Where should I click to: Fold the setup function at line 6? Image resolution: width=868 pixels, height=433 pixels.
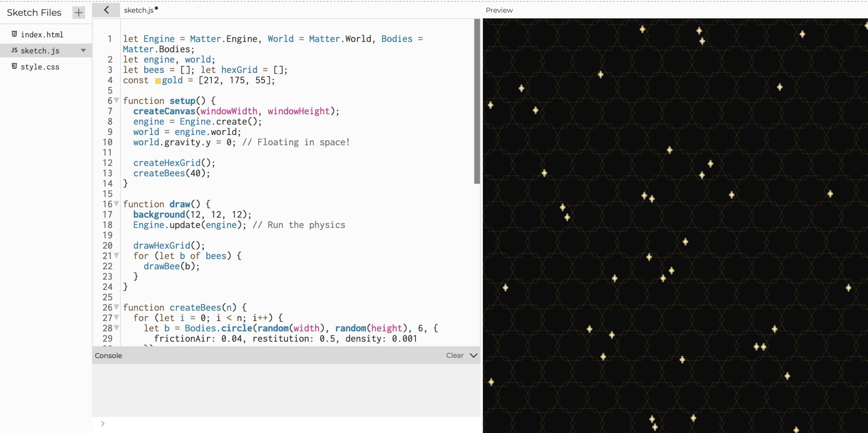point(117,100)
